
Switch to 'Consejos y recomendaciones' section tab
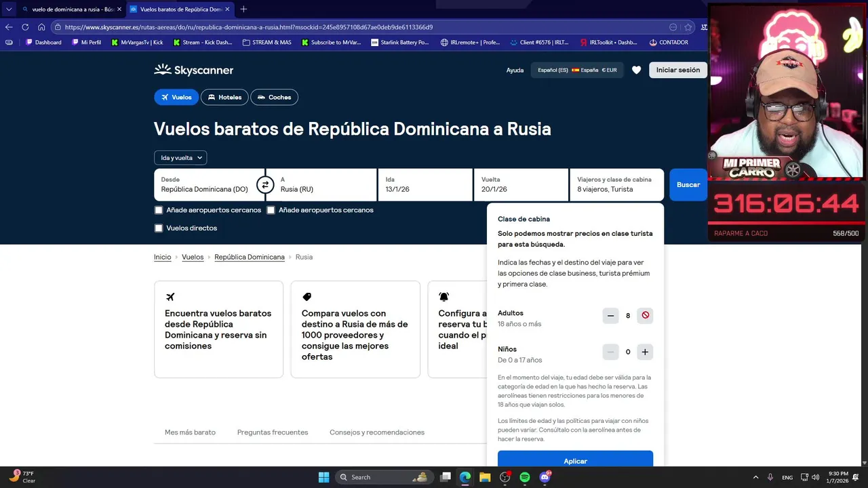tap(377, 432)
